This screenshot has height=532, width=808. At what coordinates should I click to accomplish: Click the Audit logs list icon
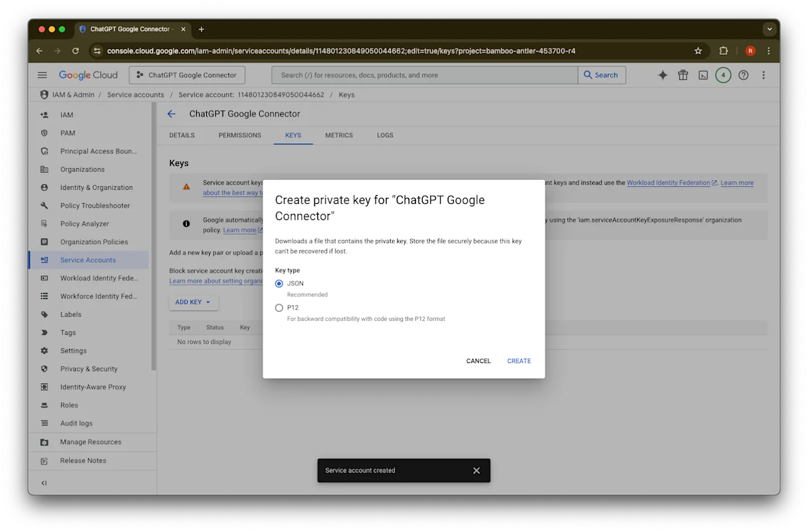[44, 423]
